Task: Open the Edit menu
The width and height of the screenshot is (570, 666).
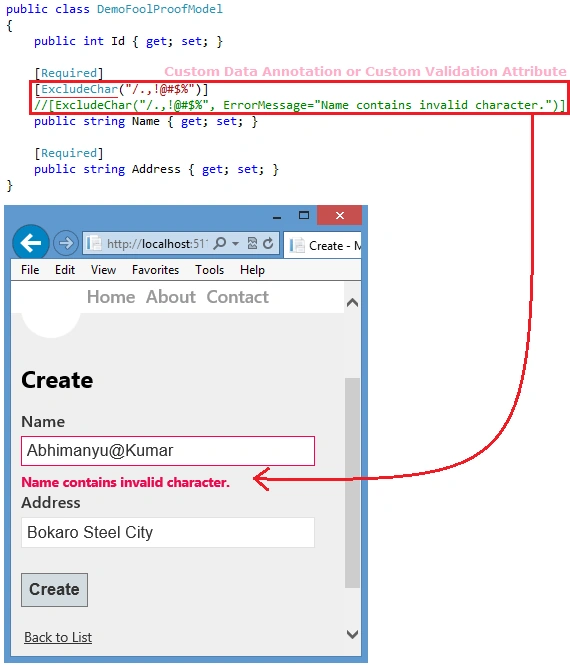Action: click(65, 270)
